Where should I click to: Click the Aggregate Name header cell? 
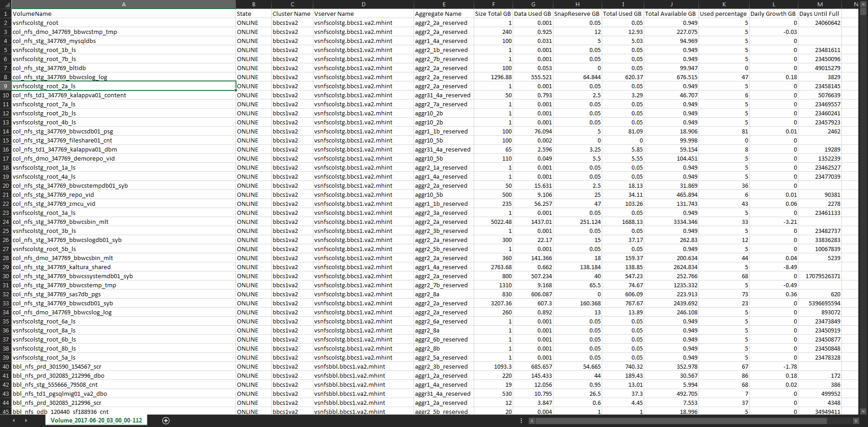pos(444,14)
